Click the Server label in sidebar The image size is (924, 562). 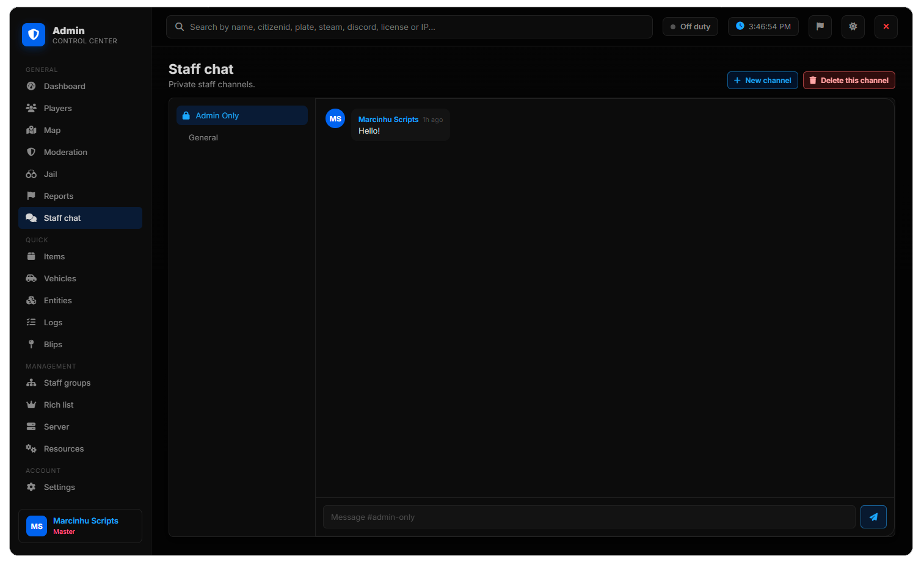click(x=56, y=427)
